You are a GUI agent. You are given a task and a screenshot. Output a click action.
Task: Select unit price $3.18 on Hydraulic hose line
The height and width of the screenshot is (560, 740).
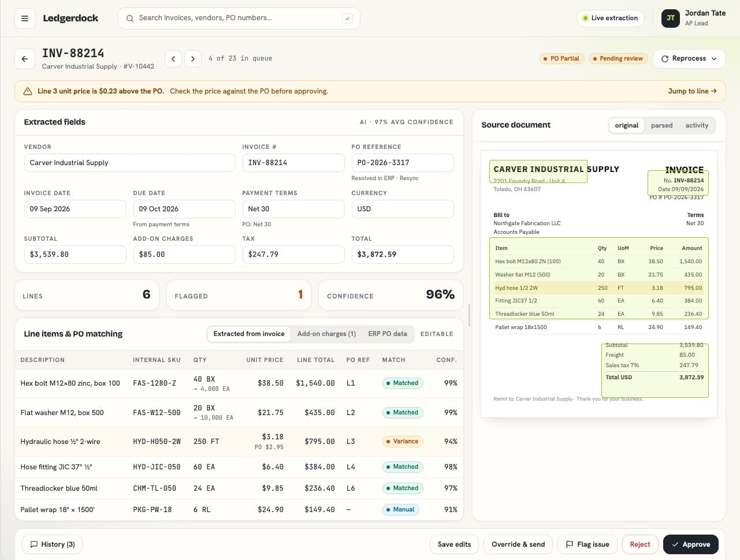pyautogui.click(x=273, y=437)
